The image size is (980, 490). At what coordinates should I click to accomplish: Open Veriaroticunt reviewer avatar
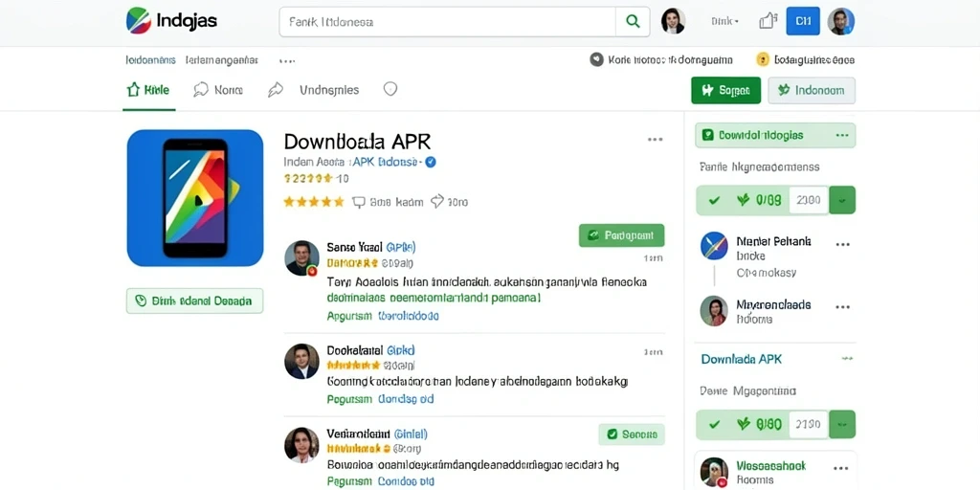pyautogui.click(x=301, y=444)
